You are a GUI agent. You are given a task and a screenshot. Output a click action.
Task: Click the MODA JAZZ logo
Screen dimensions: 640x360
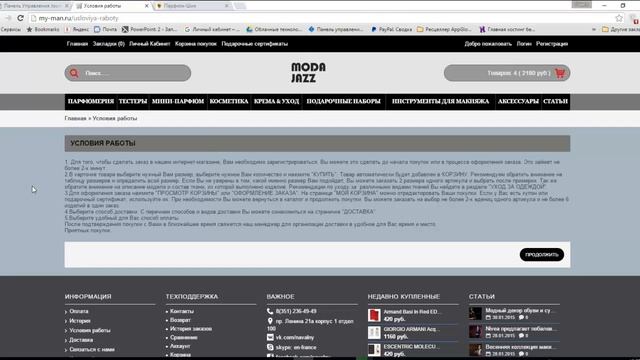[308, 73]
